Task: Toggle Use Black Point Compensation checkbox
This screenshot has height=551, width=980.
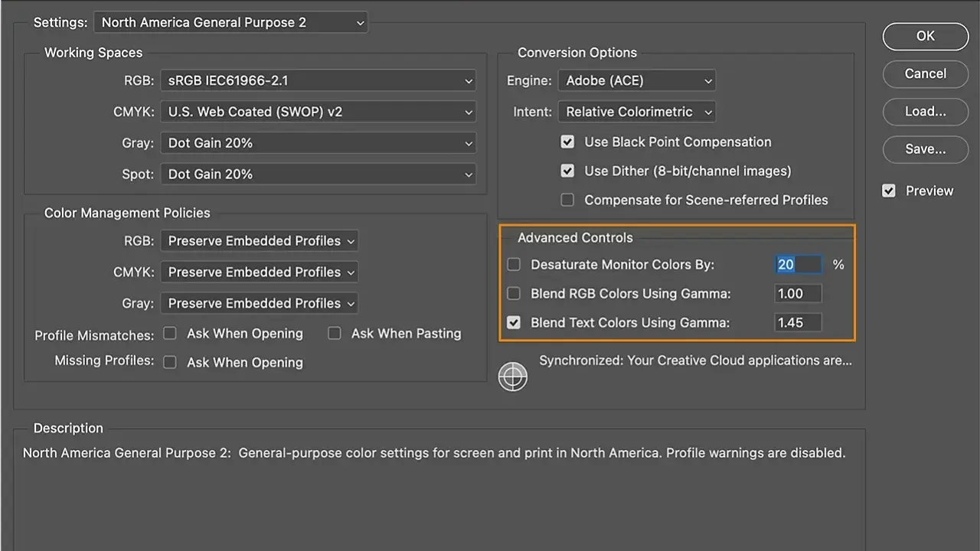Action: (x=567, y=142)
